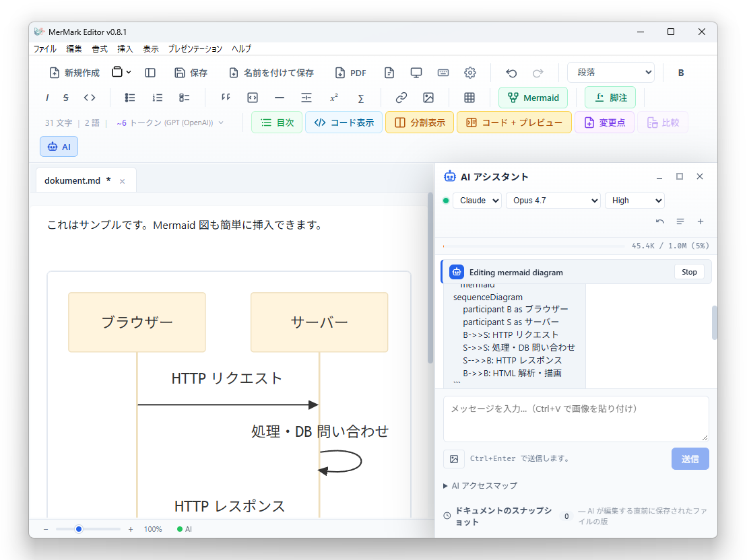
Task: Insert a Mermaid diagram
Action: point(533,98)
